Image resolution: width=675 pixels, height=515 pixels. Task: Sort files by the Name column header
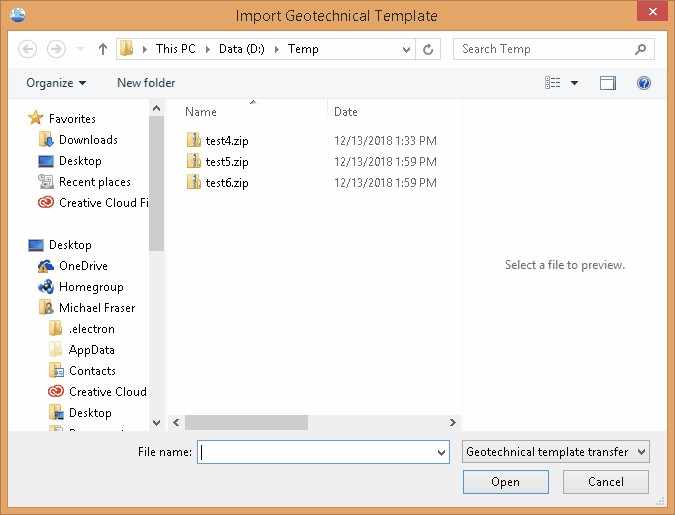coord(201,112)
